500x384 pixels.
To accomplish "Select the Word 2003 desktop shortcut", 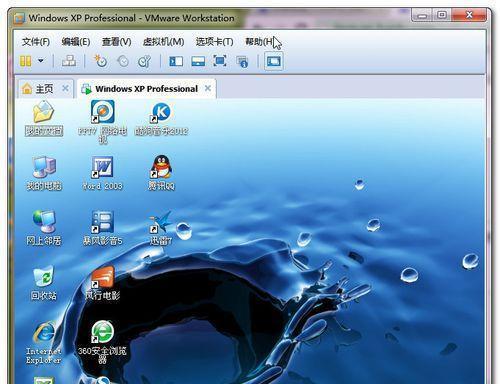I will [102, 173].
